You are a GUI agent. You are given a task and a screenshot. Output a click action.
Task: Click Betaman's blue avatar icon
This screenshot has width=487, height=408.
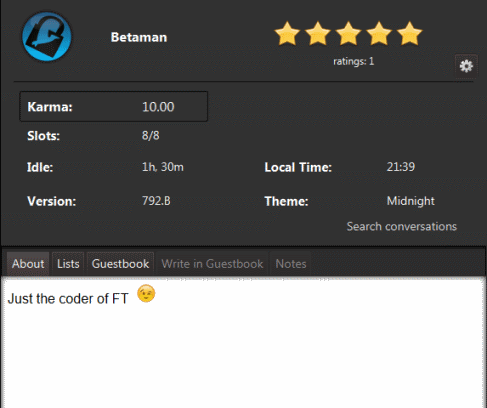(47, 37)
